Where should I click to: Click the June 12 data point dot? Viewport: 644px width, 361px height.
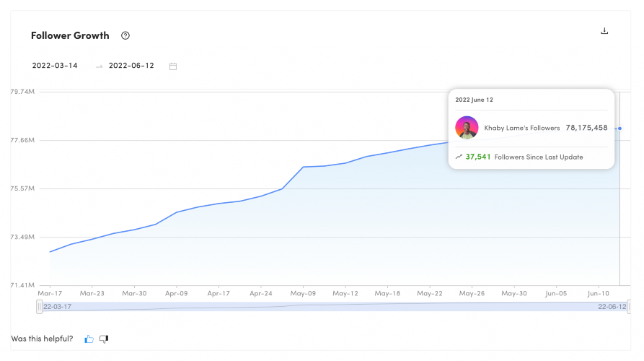[x=619, y=129]
